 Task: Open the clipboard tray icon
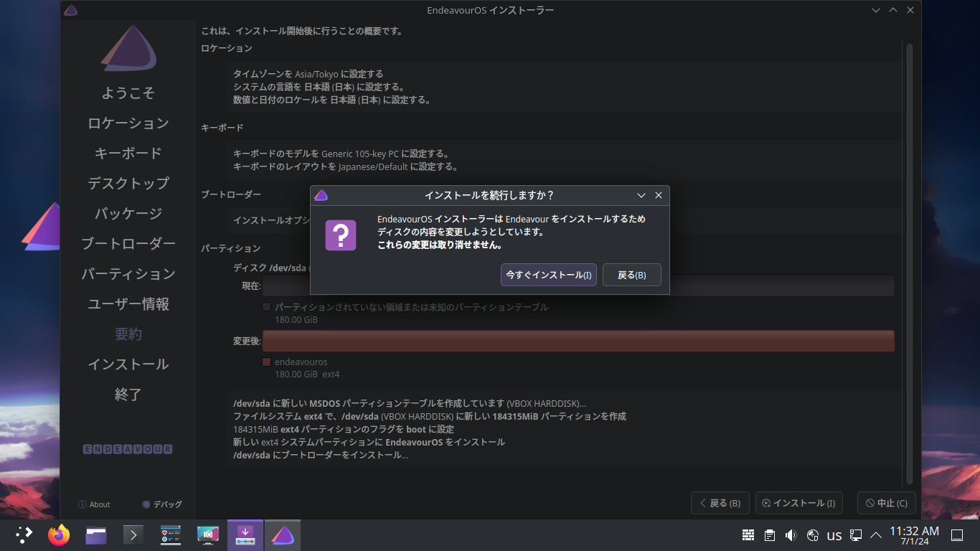[x=770, y=535]
